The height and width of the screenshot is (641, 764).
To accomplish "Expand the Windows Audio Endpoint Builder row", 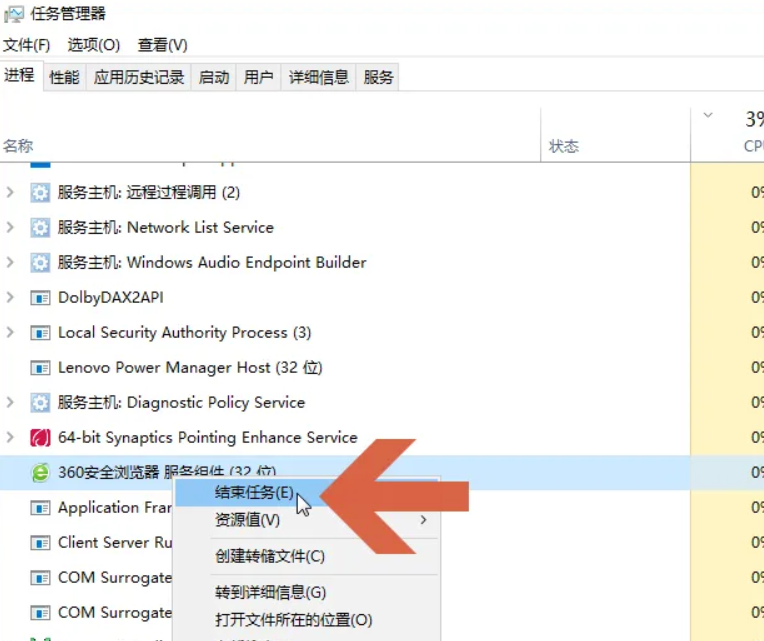I will [10, 263].
